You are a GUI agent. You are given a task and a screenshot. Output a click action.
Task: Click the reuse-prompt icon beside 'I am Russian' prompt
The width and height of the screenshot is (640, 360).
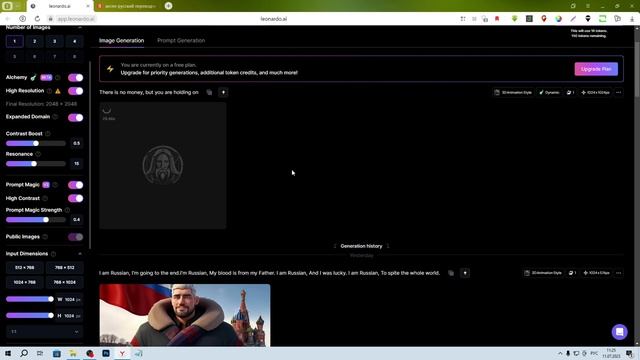click(465, 273)
